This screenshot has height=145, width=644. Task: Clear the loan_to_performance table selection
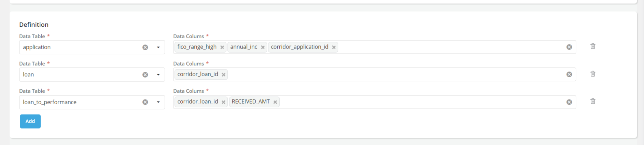tap(145, 102)
